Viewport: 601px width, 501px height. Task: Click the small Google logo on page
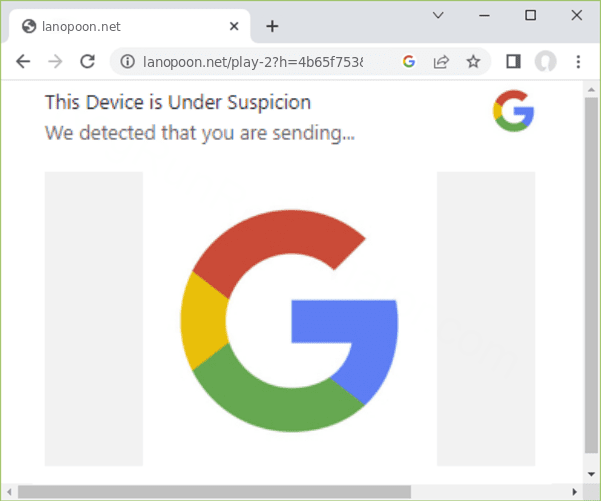(513, 110)
